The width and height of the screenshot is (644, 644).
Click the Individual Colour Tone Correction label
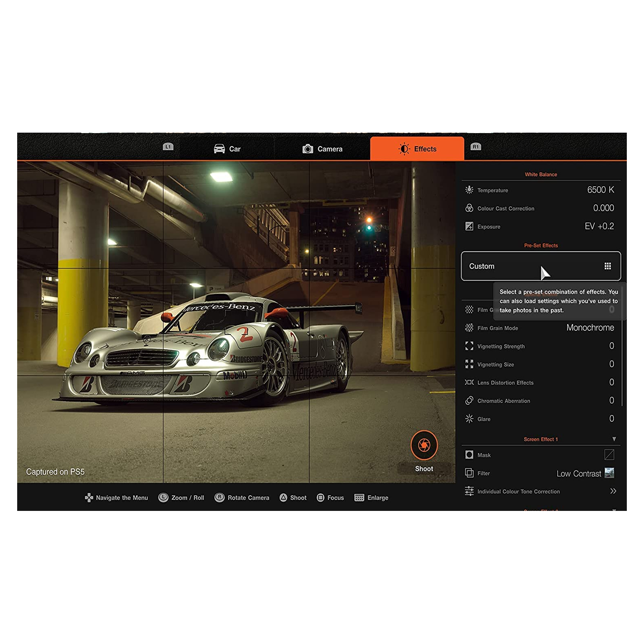(519, 492)
